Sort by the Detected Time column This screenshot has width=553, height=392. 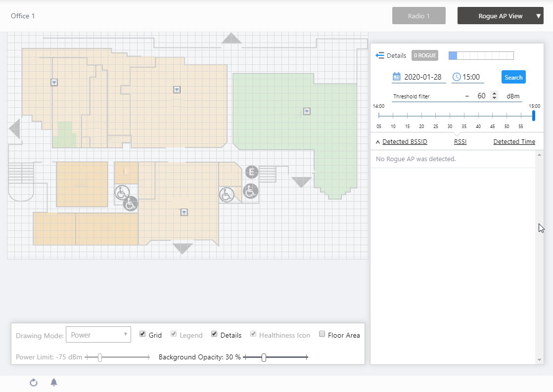pyautogui.click(x=514, y=142)
